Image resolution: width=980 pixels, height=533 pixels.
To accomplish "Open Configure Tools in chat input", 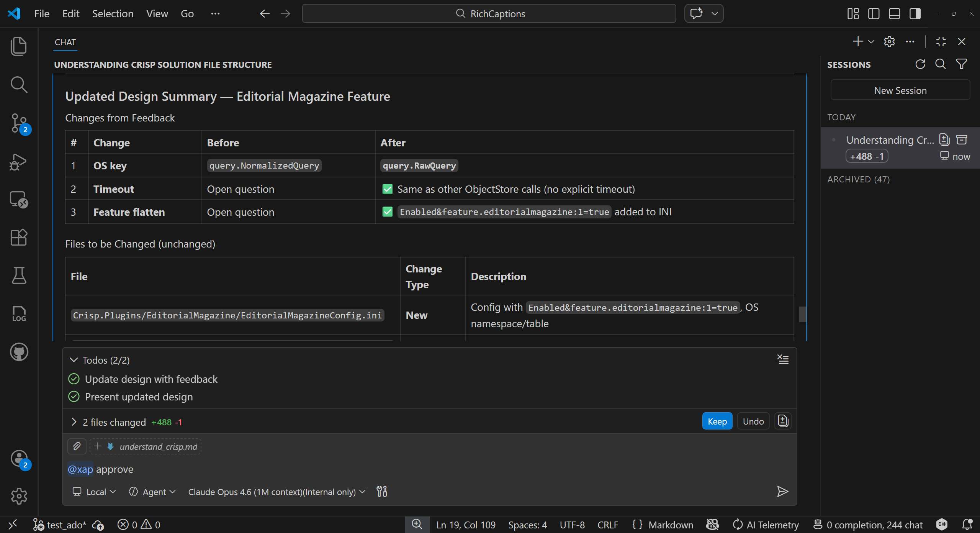I will pyautogui.click(x=382, y=492).
